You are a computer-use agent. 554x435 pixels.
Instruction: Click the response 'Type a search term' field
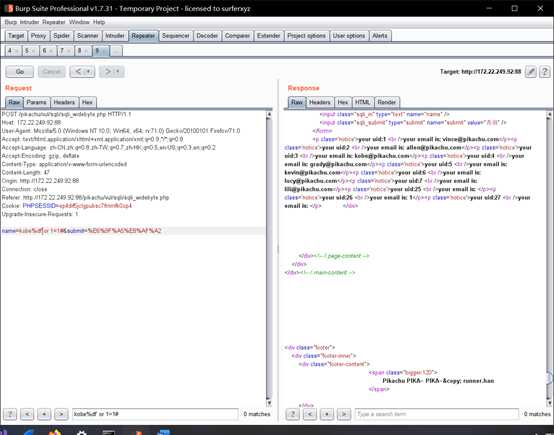point(437,414)
